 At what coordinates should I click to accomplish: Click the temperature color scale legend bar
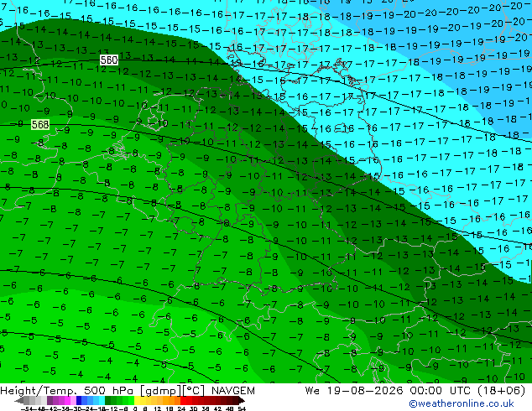coord(130,401)
